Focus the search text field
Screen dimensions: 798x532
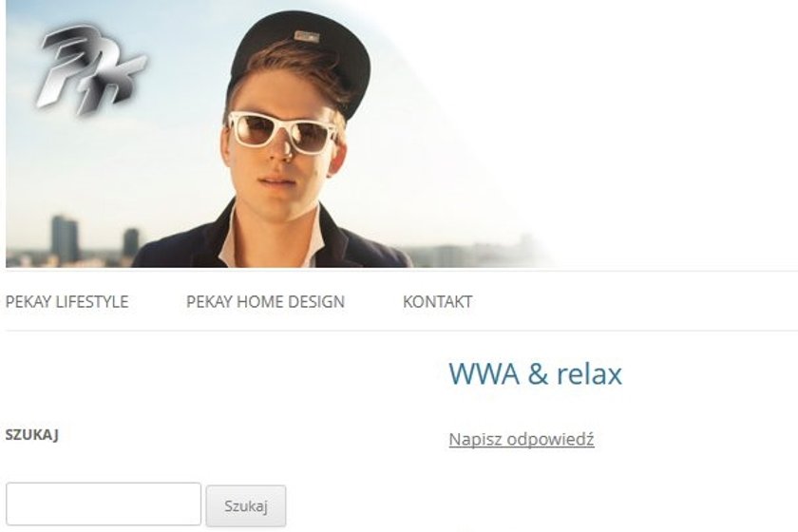pyautogui.click(x=104, y=504)
